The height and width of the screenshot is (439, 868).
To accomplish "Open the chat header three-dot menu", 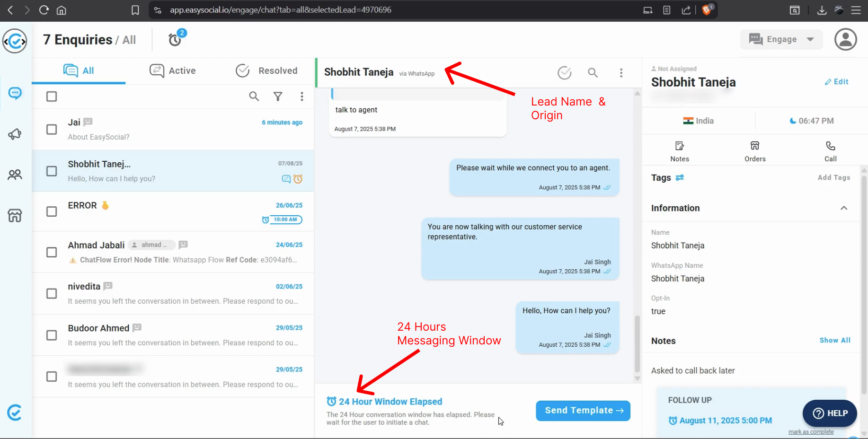I will click(621, 72).
